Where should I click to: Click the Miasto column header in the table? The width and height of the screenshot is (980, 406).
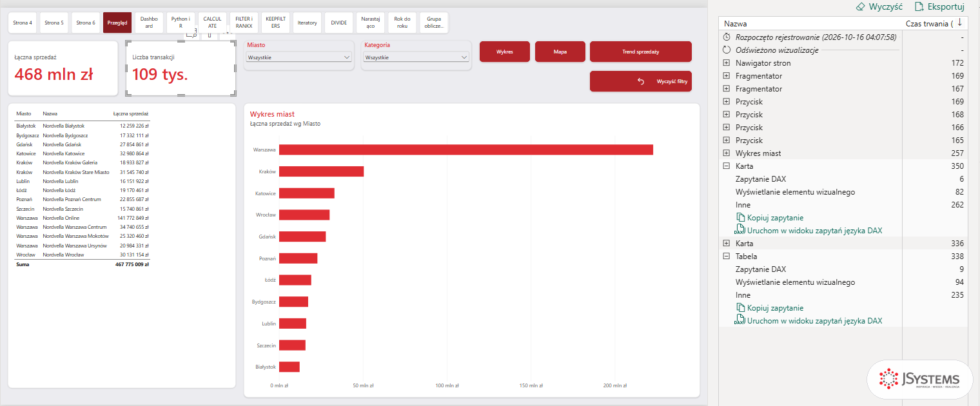(x=23, y=113)
